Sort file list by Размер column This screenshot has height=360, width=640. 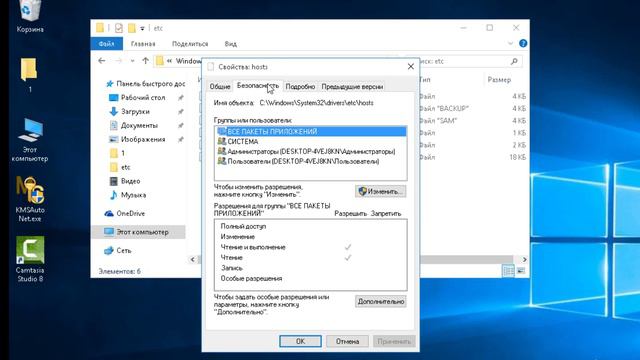click(x=499, y=80)
